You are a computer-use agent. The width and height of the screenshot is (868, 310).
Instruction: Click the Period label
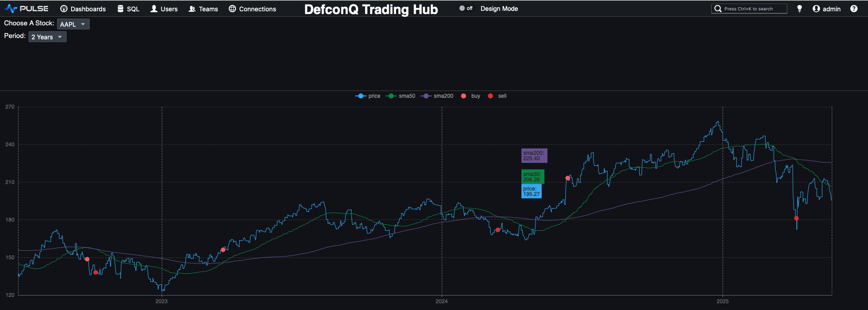pos(15,36)
